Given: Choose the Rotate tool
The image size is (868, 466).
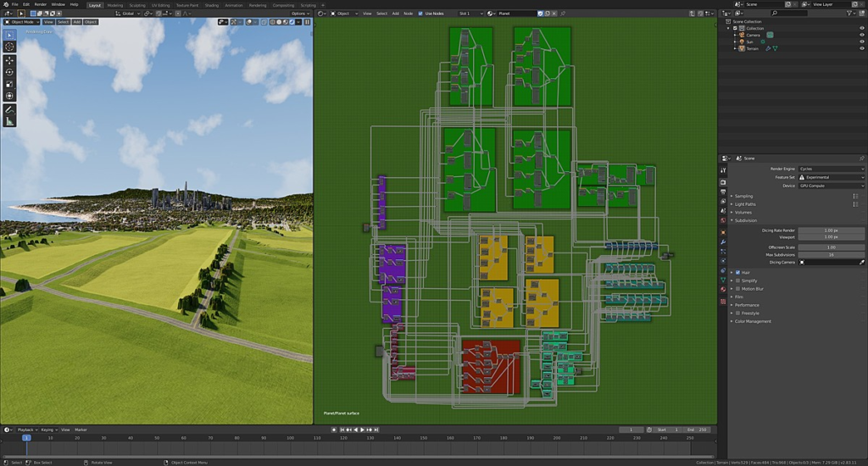Looking at the screenshot, I should [x=9, y=72].
